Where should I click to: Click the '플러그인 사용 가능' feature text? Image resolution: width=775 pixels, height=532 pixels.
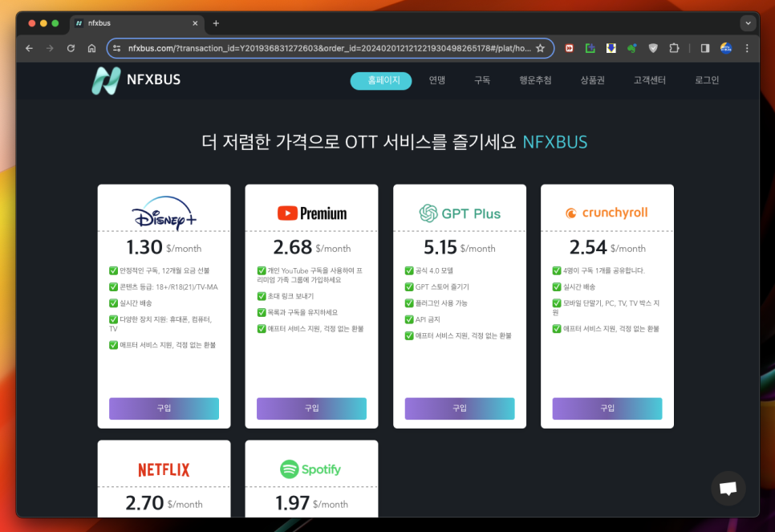[441, 303]
